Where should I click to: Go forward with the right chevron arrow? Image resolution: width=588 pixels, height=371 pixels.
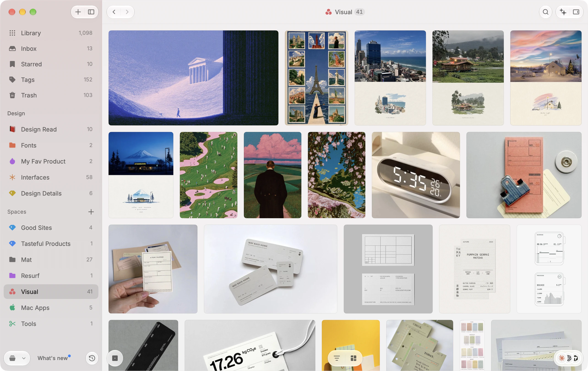click(x=127, y=12)
